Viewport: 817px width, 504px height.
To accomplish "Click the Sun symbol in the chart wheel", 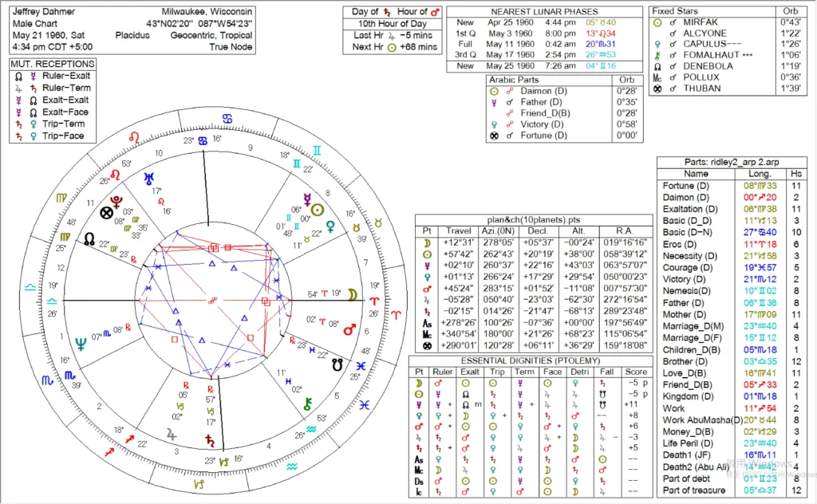I will [318, 209].
